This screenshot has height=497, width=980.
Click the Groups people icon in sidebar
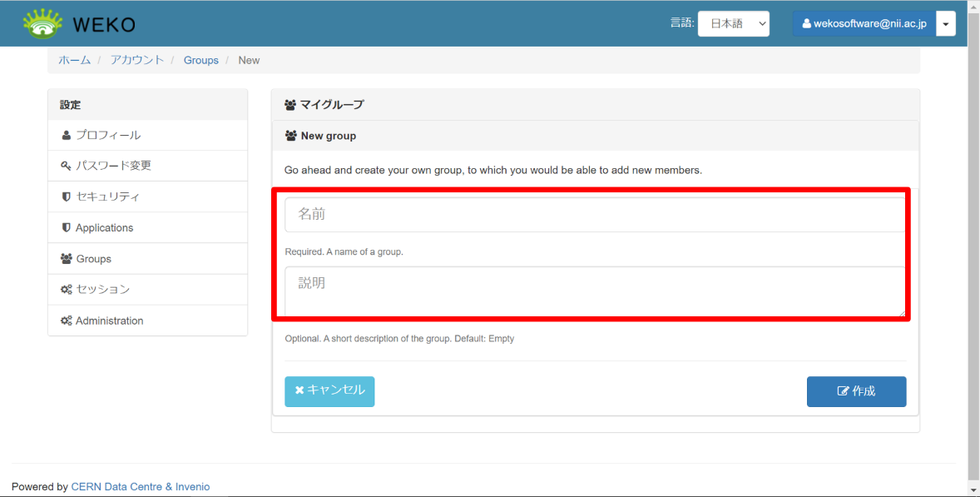pos(66,259)
